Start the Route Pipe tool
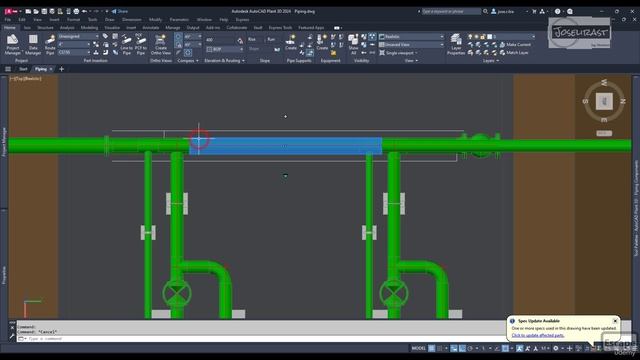The height and width of the screenshot is (360, 640). coord(50,44)
